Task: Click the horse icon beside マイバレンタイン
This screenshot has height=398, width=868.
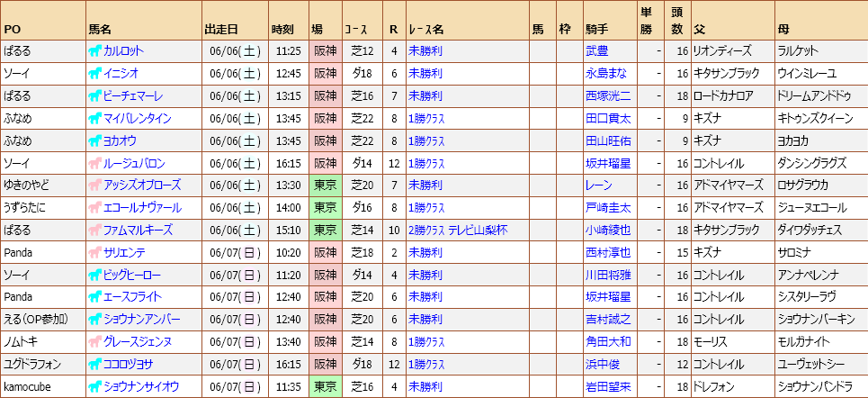Action: tap(94, 119)
